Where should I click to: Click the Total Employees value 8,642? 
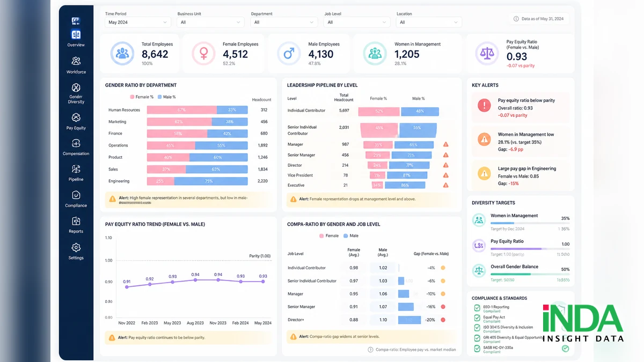point(155,54)
